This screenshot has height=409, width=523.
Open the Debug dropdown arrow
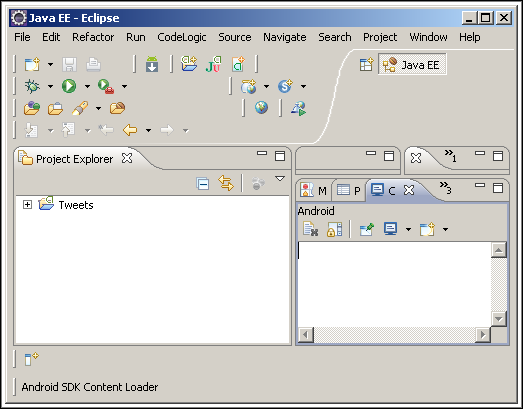pyautogui.click(x=50, y=86)
